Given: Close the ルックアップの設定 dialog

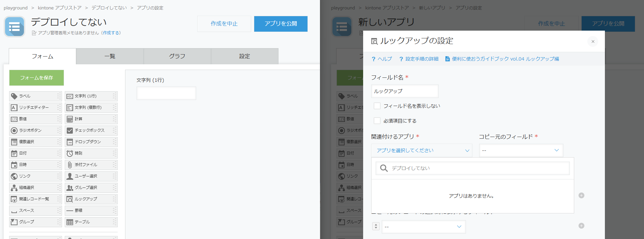Looking at the screenshot, I should click(x=593, y=41).
